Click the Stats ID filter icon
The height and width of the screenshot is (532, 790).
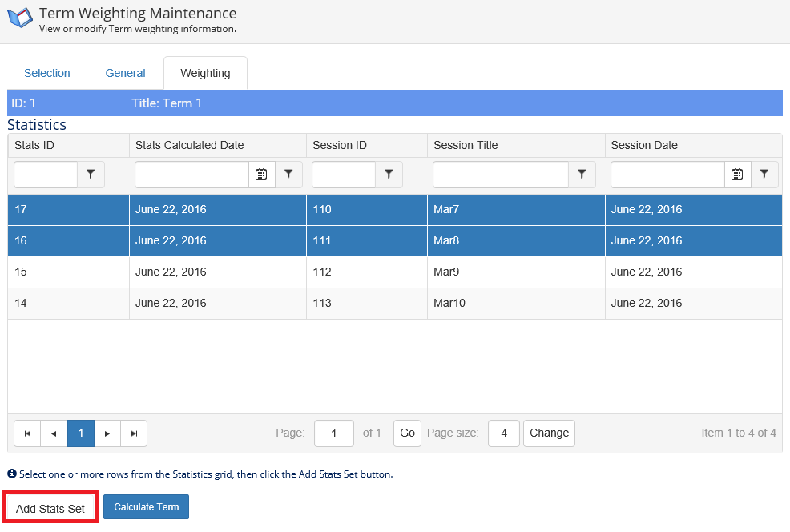(91, 175)
